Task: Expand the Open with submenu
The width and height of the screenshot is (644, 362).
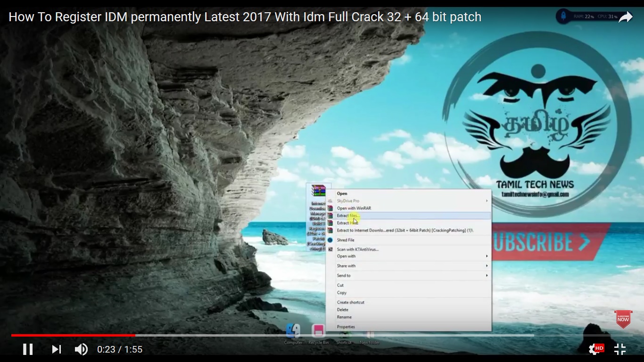Action: [x=409, y=256]
